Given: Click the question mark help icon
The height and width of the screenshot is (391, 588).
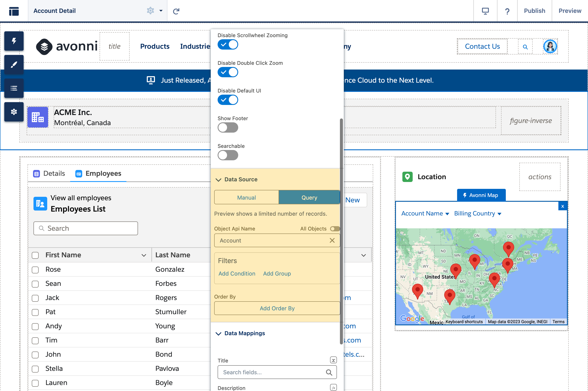Looking at the screenshot, I should [507, 11].
